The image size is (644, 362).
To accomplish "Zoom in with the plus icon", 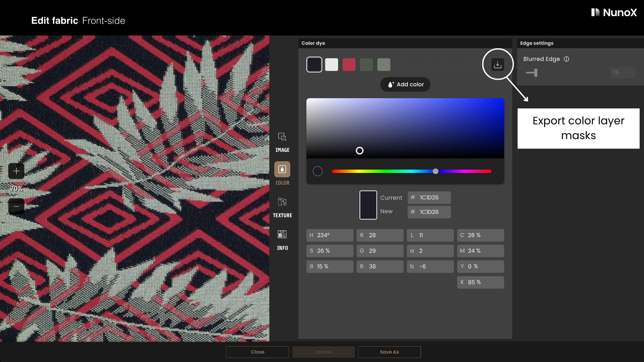I will pos(16,171).
